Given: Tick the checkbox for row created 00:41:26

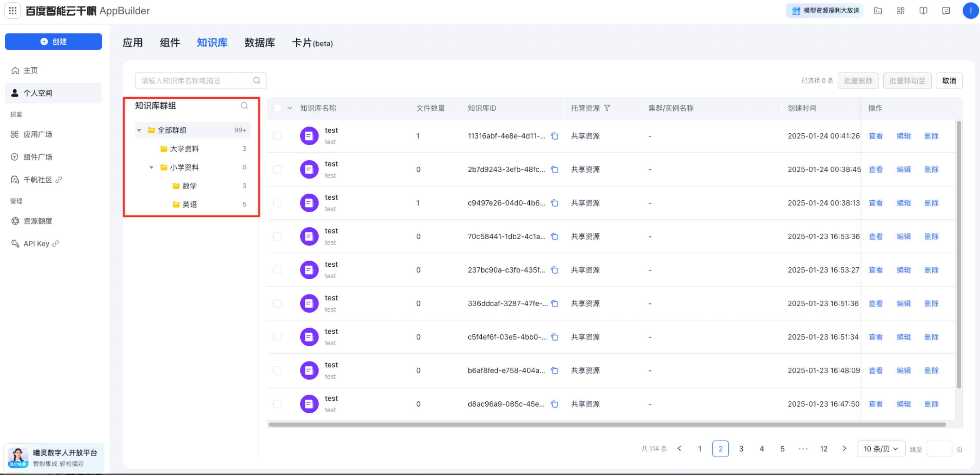Looking at the screenshot, I should point(277,136).
